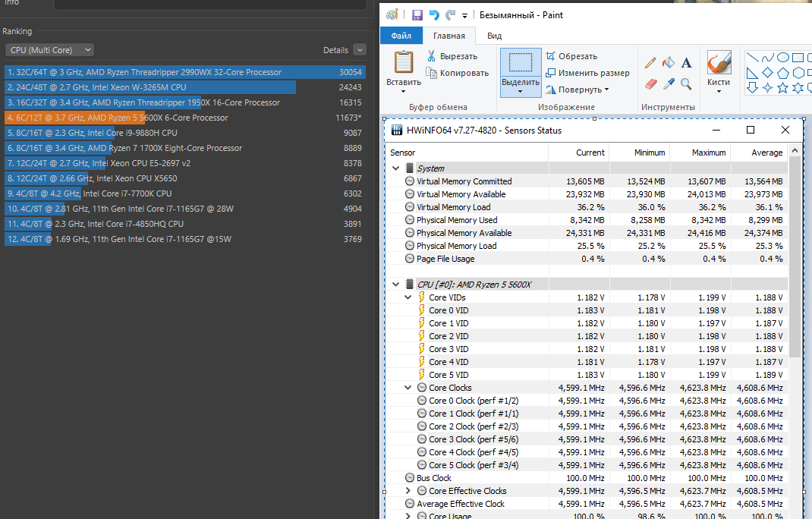Click the Save icon in Paint's quick access toolbar
The width and height of the screenshot is (812, 519).
tap(417, 15)
